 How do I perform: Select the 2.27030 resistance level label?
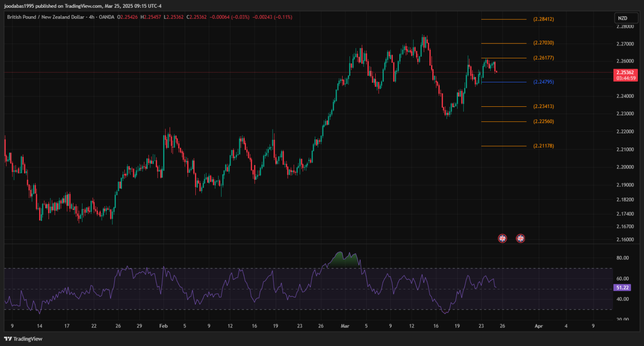tap(544, 43)
